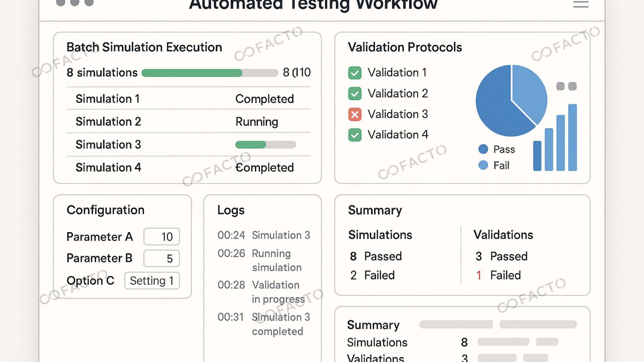This screenshot has width=644, height=362.
Task: Click the pie chart graphic
Action: pyautogui.click(x=511, y=100)
